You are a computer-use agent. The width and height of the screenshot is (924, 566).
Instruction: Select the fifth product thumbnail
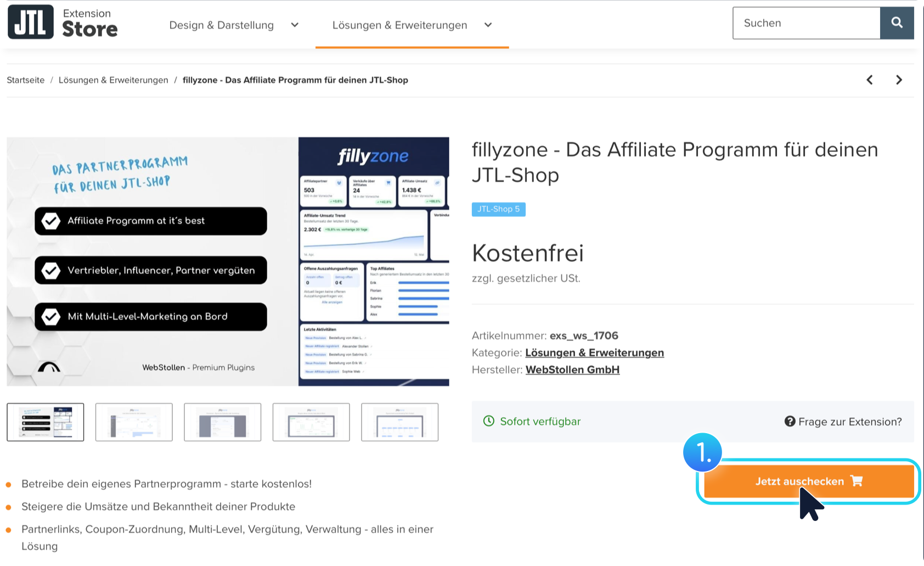coord(400,422)
